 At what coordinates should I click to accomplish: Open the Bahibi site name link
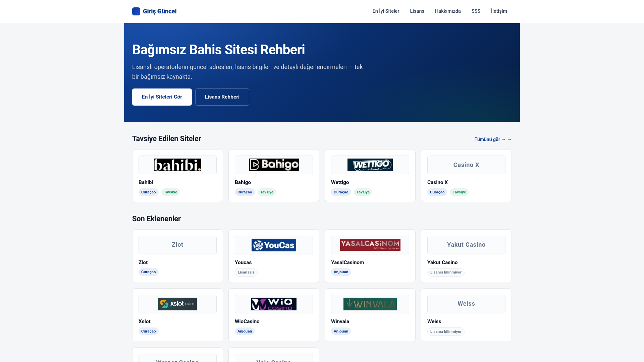[x=146, y=182]
